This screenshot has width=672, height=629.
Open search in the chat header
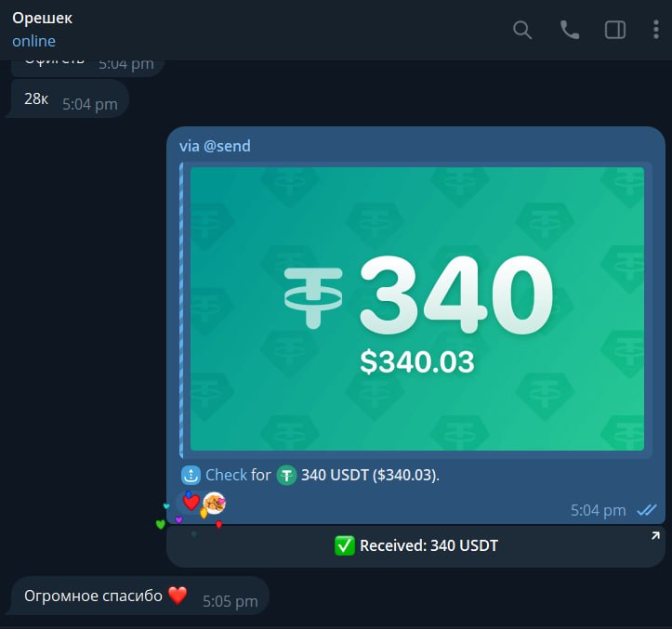(x=522, y=31)
